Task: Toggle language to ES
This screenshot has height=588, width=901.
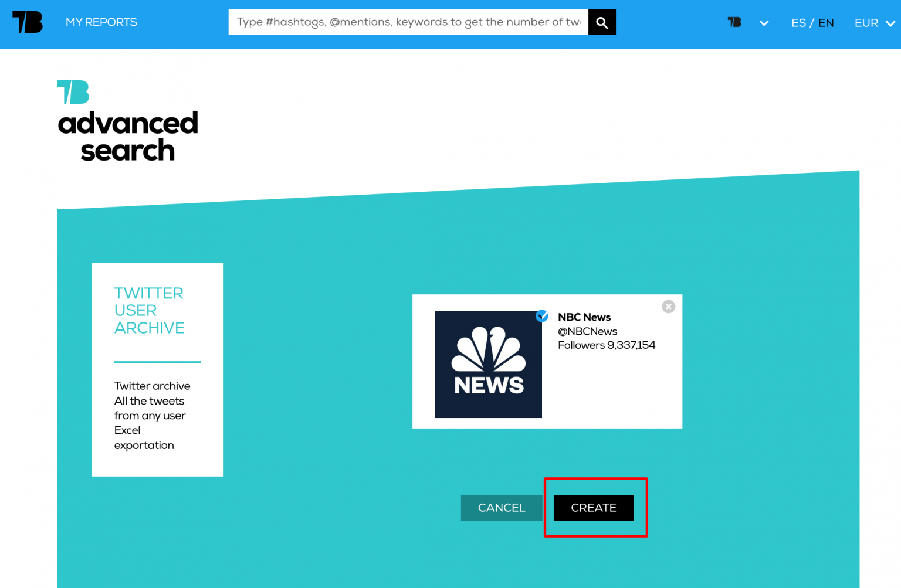Action: pyautogui.click(x=798, y=23)
